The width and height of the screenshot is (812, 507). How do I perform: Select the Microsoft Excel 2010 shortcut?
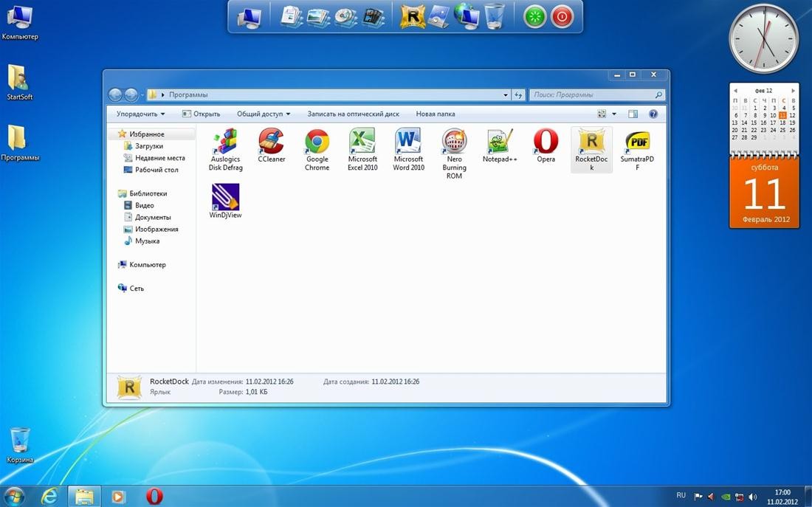point(362,150)
